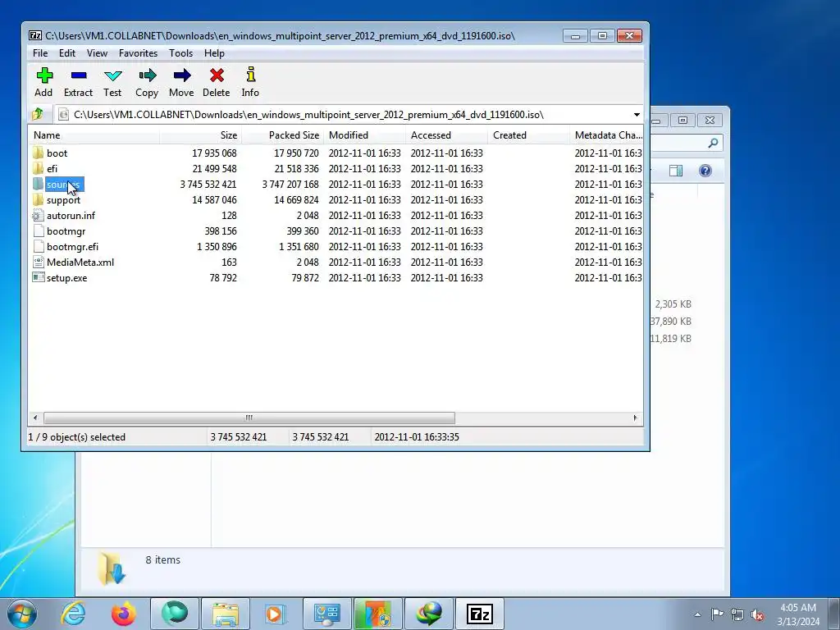Show hidden system tray icons
The height and width of the screenshot is (630, 840).
coord(697,615)
